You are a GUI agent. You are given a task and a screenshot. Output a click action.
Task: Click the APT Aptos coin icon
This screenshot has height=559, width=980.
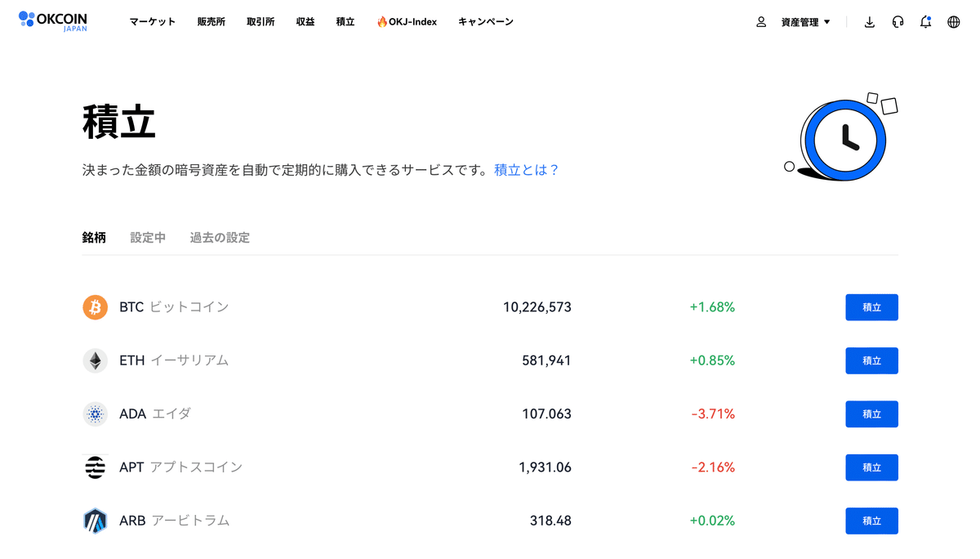click(x=95, y=467)
